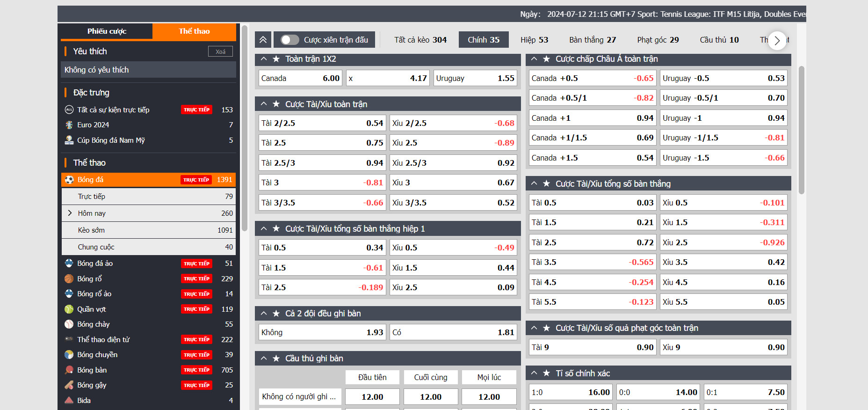
Task: Collapse the Cược chấp Châu Á toàn trận section
Action: coord(534,59)
